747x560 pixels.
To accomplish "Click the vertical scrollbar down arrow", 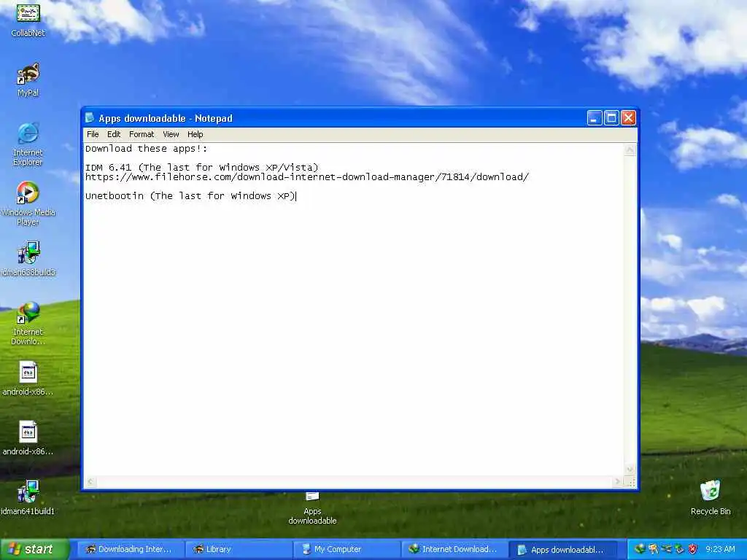I will click(x=630, y=469).
